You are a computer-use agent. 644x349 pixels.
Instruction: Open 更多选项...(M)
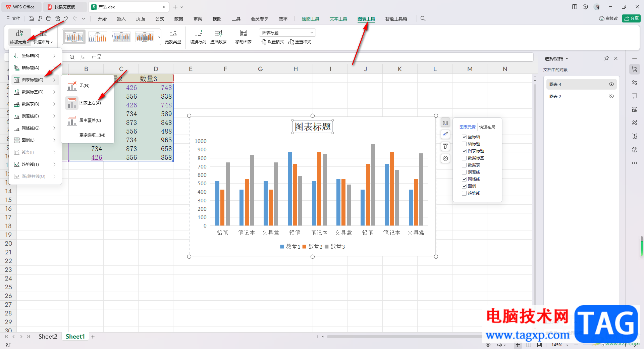point(92,135)
